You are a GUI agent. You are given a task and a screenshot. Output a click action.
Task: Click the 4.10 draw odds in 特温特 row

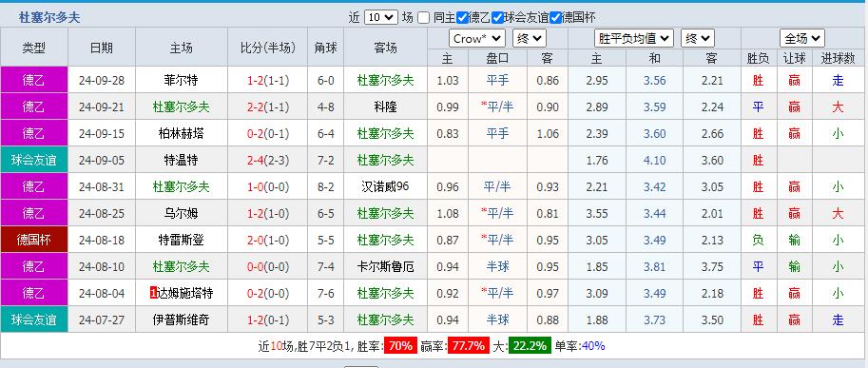point(654,160)
